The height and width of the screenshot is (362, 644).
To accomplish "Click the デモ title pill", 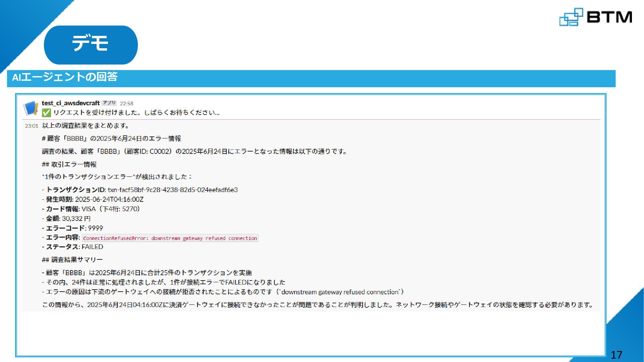I will [91, 45].
